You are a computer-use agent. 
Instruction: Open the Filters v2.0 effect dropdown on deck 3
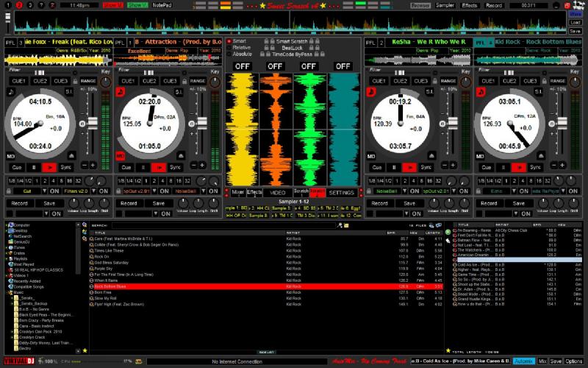94,191
